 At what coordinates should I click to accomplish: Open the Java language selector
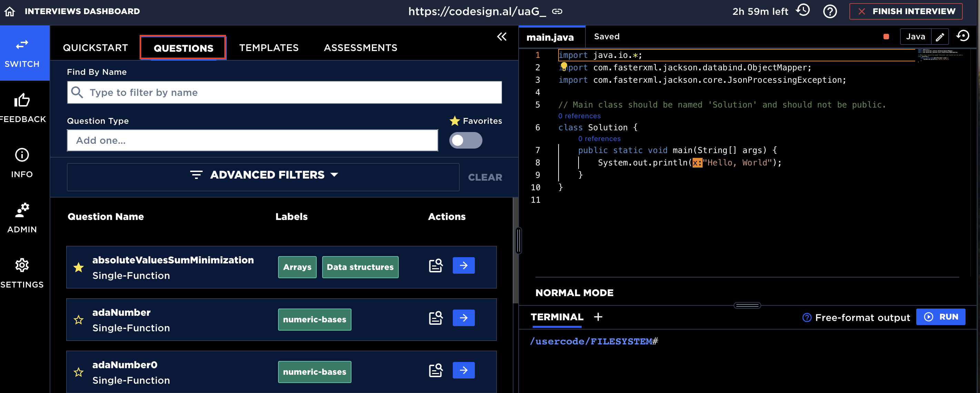click(915, 37)
